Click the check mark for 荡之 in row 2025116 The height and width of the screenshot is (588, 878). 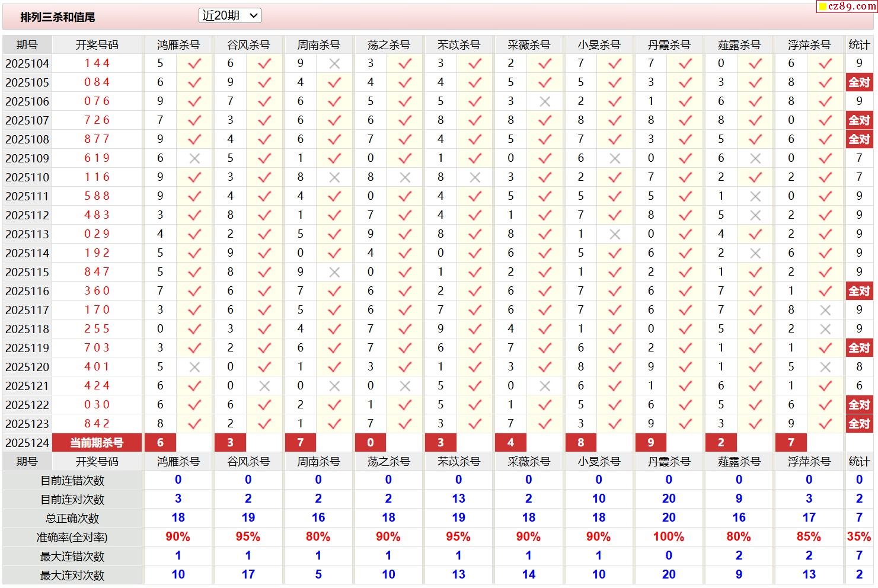405,291
